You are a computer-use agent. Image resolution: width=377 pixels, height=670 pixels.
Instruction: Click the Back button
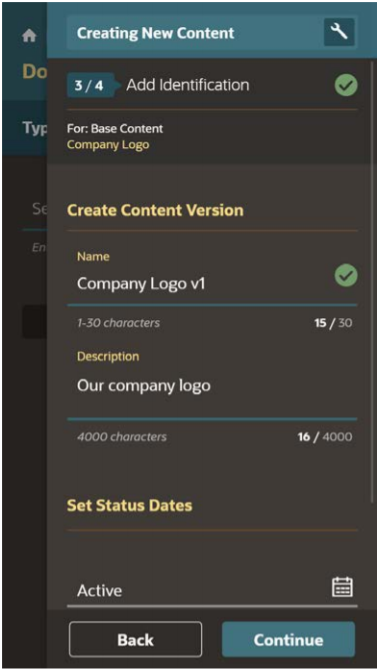(x=135, y=639)
